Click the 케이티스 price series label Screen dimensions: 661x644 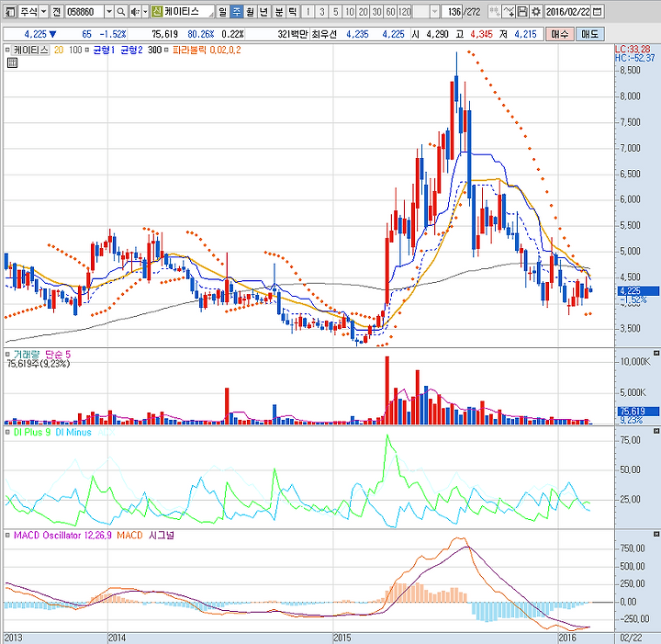tap(31, 51)
